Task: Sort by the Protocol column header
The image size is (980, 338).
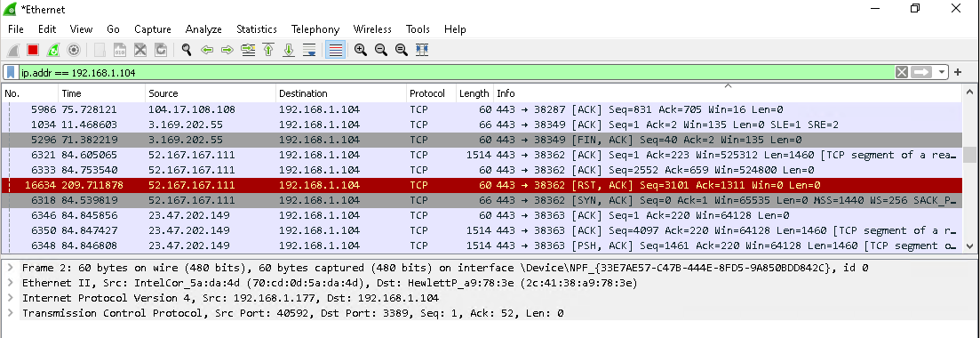Action: (x=431, y=93)
